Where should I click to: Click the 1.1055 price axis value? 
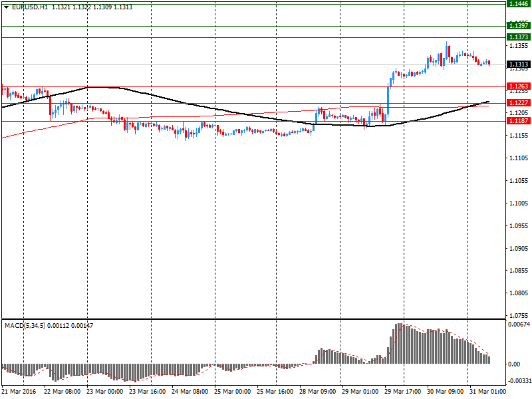pyautogui.click(x=519, y=180)
